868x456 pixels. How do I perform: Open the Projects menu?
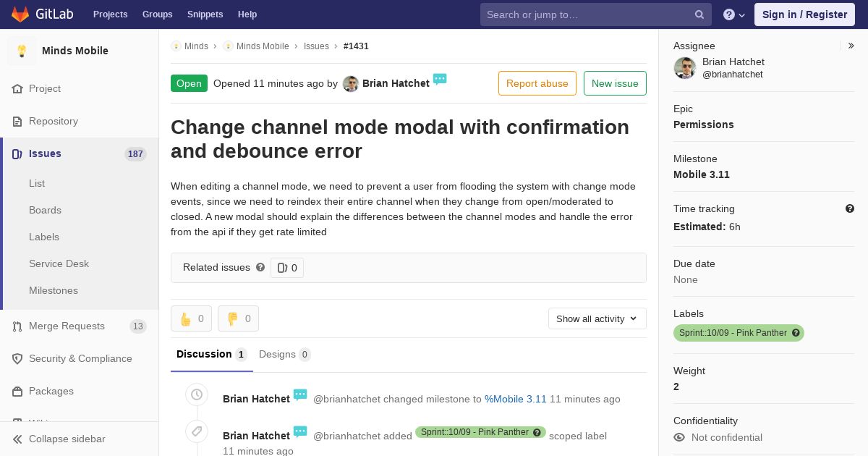110,14
